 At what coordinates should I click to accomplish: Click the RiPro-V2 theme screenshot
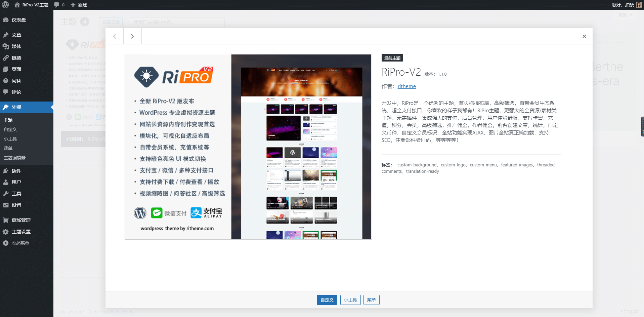248,147
